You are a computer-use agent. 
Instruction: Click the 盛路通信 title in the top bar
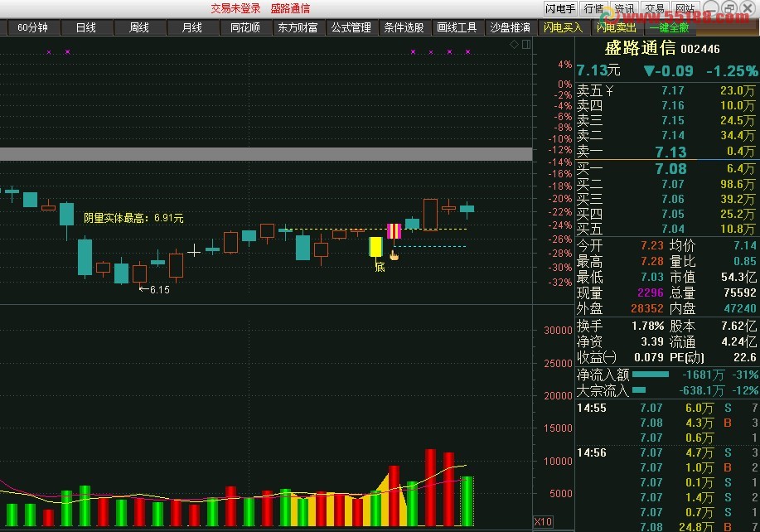click(290, 8)
